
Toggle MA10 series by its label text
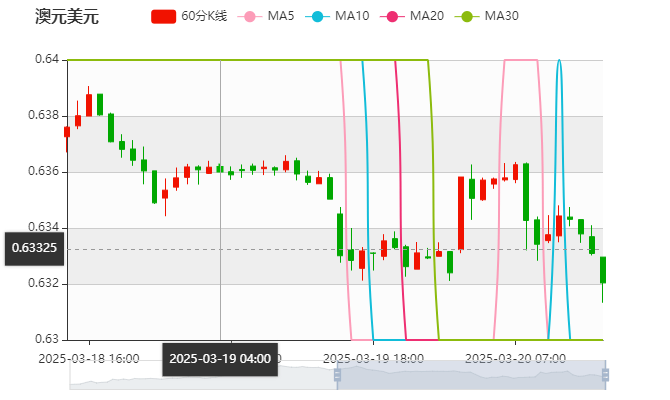pos(351,17)
